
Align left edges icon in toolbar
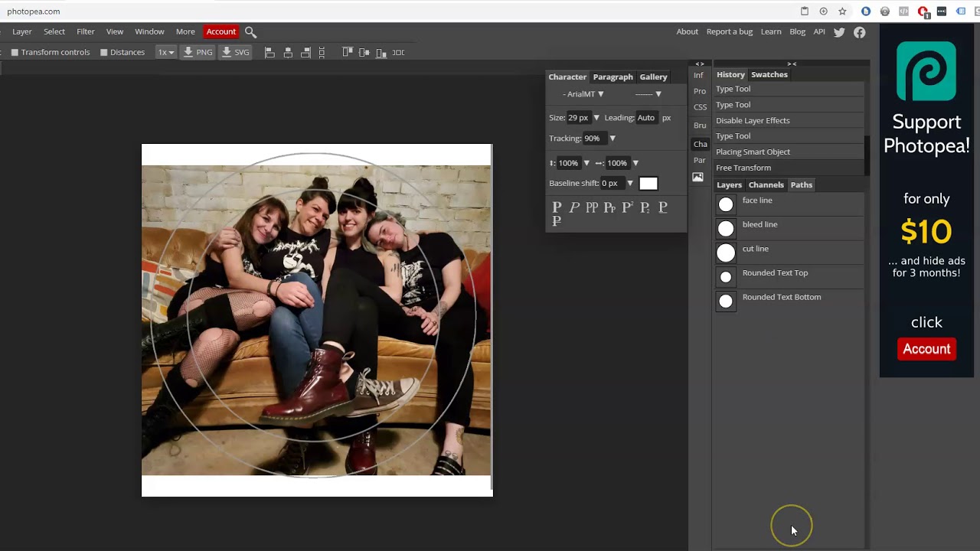point(269,52)
